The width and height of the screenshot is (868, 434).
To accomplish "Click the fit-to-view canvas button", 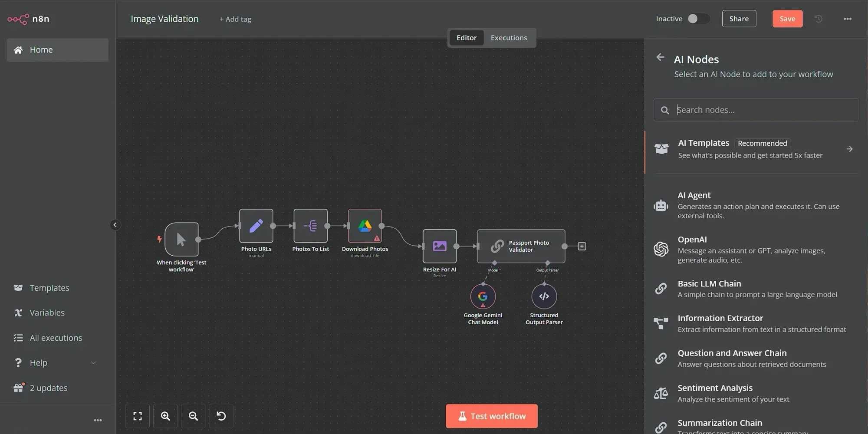I will 138,416.
